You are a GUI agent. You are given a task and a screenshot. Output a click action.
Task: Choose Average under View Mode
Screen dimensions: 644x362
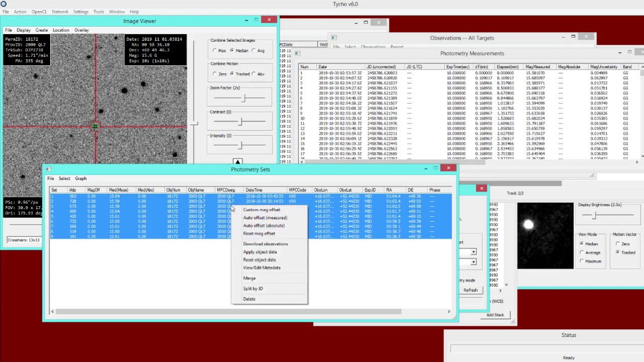click(589, 252)
